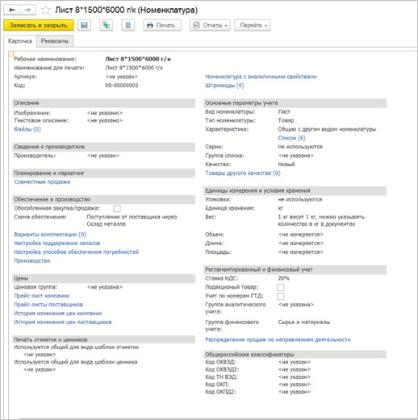418x420 pixels.
Task: Click '<не указана>' next to 'Ценовая группа'
Action: [x=105, y=287]
